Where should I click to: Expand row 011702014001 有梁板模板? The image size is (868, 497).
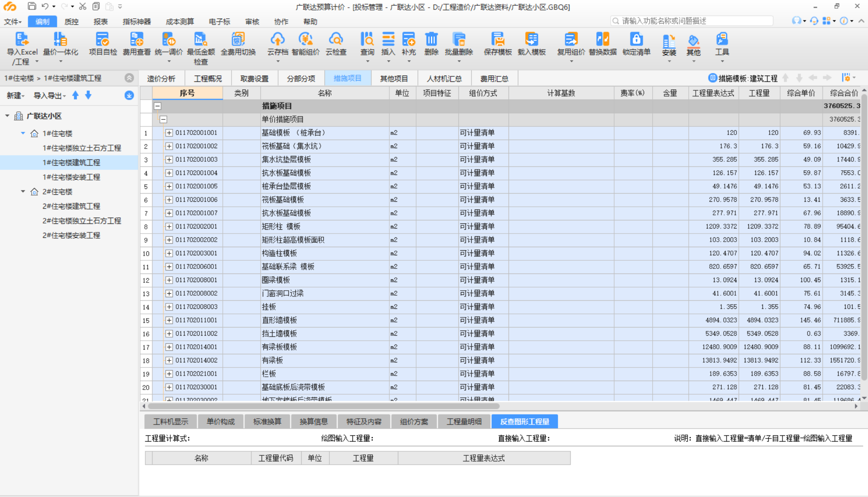[169, 347]
